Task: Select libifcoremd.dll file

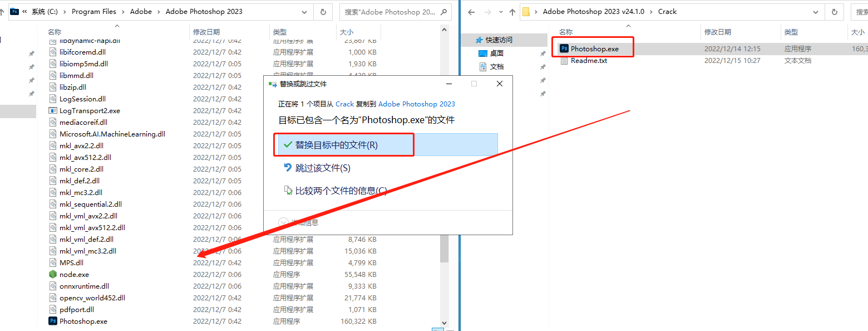Action: coord(82,52)
